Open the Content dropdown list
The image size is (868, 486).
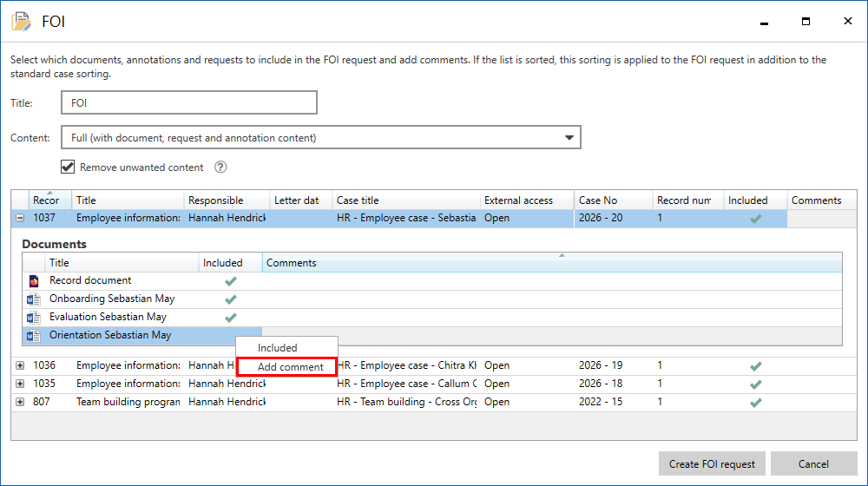click(x=569, y=138)
